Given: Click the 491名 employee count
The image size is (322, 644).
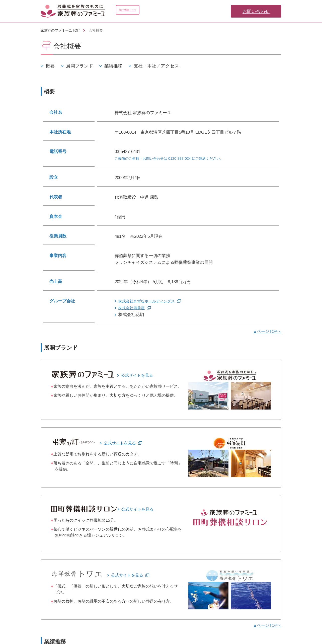Looking at the screenshot, I should point(120,236).
